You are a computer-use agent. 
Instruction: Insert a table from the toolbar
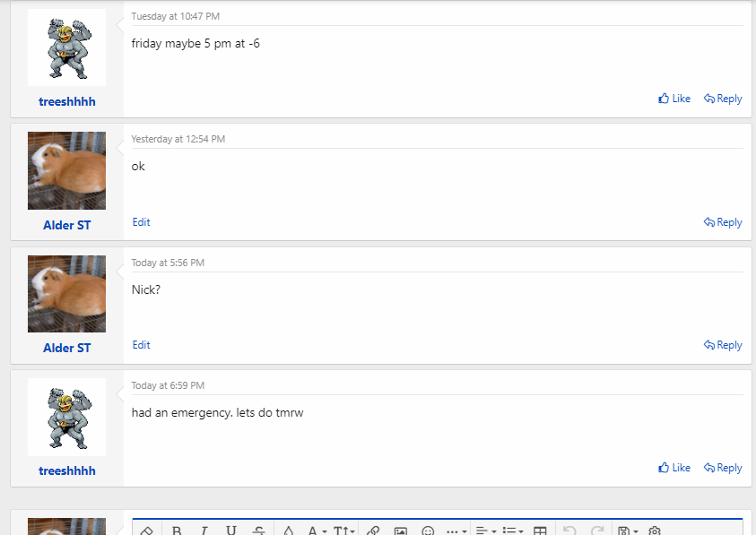(540, 530)
